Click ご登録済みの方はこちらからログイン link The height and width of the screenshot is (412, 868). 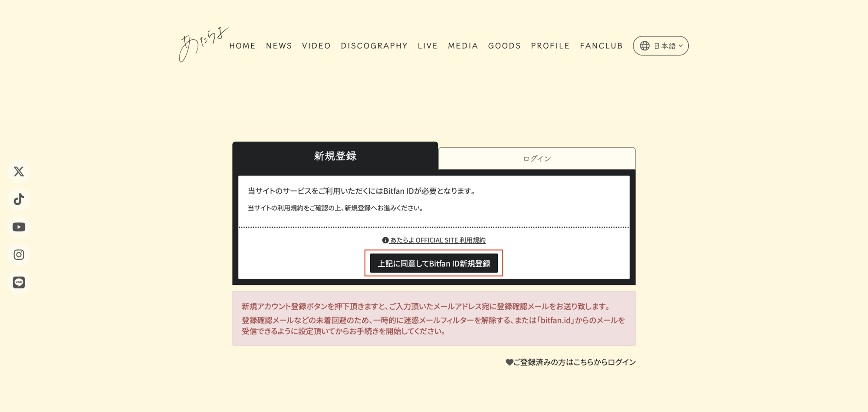[x=571, y=363]
